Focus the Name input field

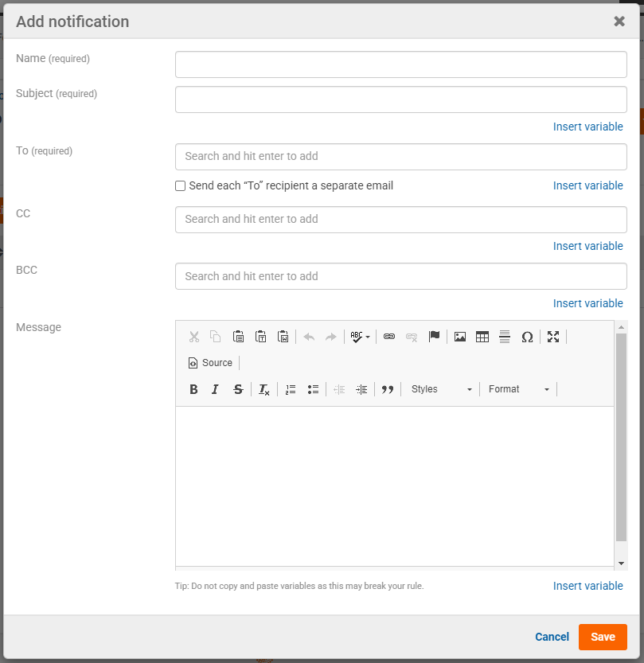pos(400,64)
